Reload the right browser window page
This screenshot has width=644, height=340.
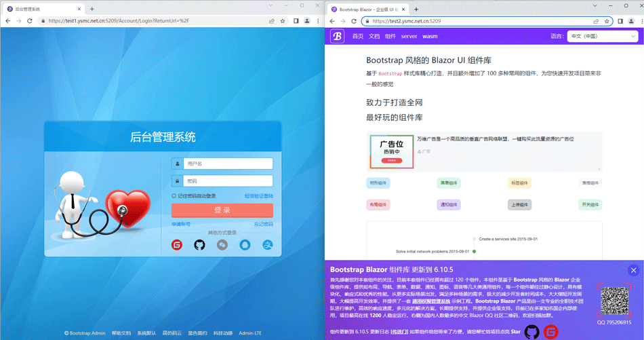(354, 21)
